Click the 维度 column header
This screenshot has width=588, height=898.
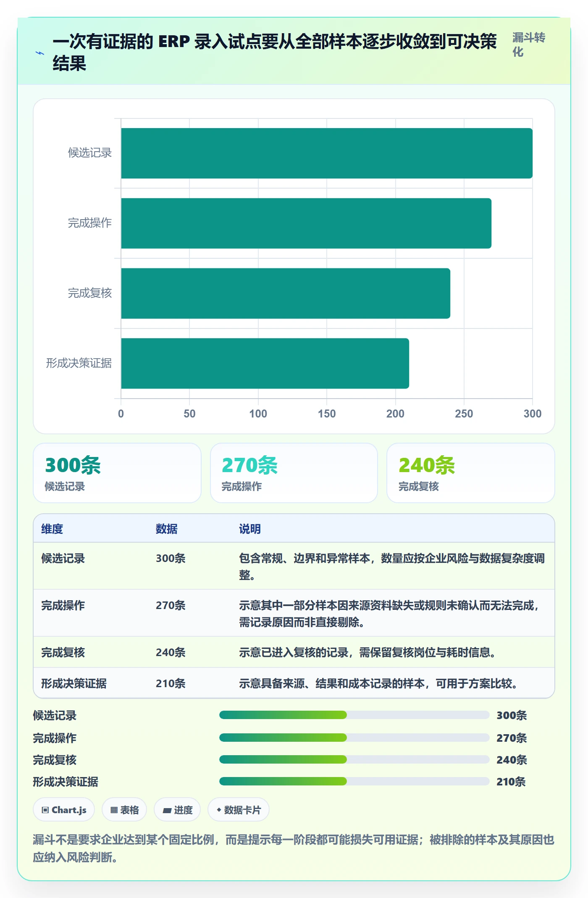52,529
